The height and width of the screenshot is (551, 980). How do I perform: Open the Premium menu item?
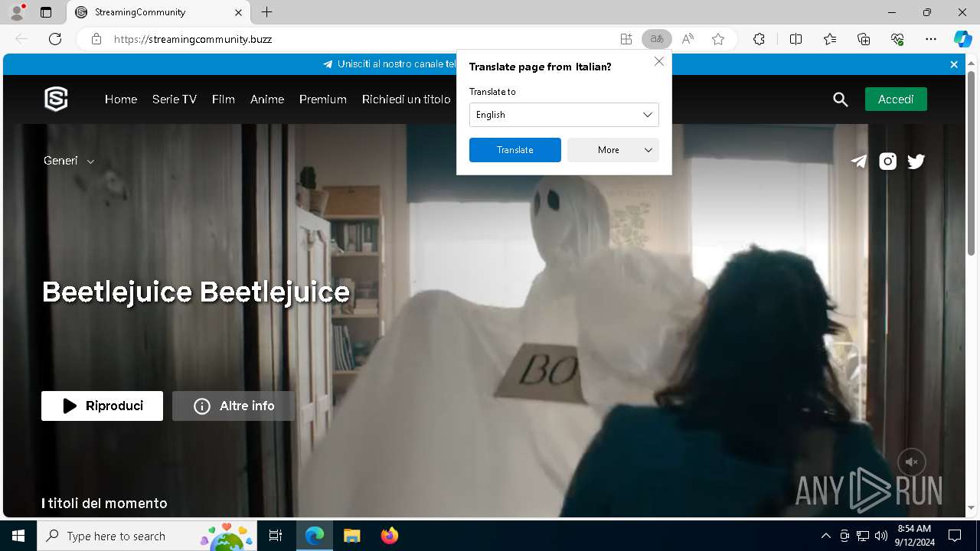[x=323, y=99]
